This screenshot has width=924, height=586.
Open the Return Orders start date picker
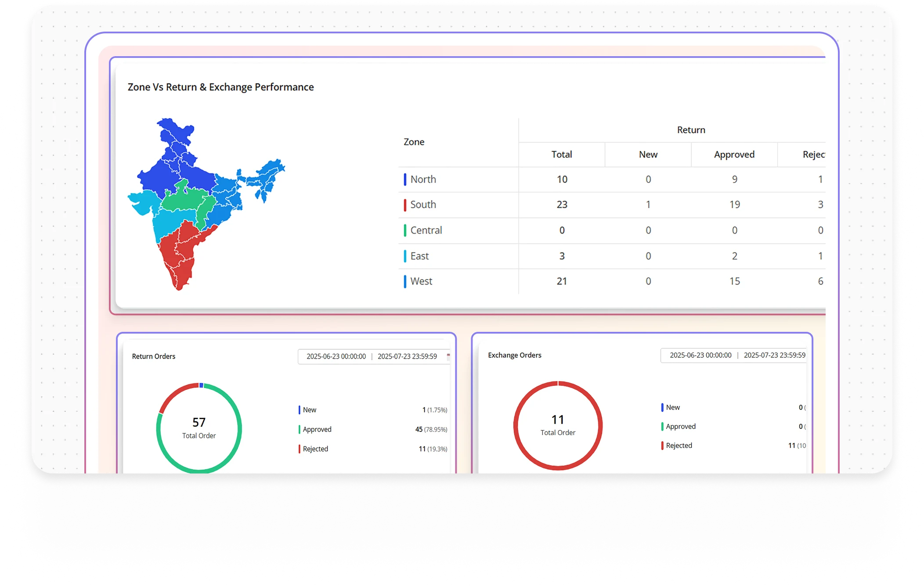(x=336, y=356)
